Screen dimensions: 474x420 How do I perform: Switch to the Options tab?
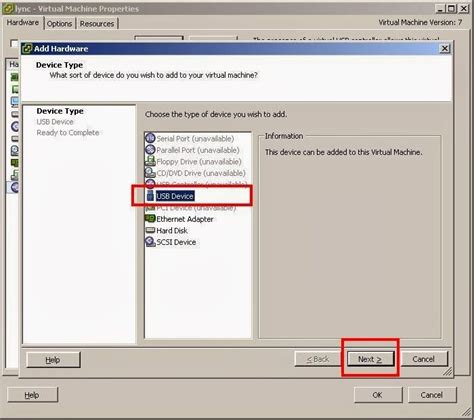click(59, 24)
